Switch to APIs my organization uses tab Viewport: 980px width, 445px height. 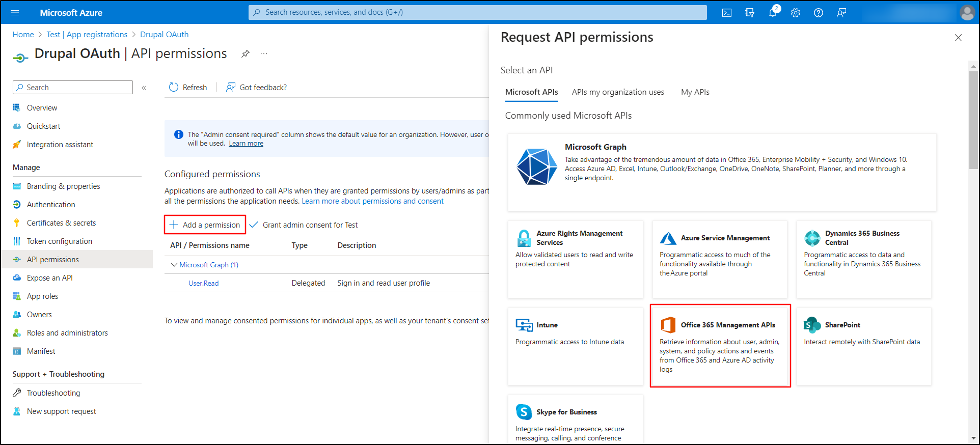pyautogui.click(x=618, y=92)
